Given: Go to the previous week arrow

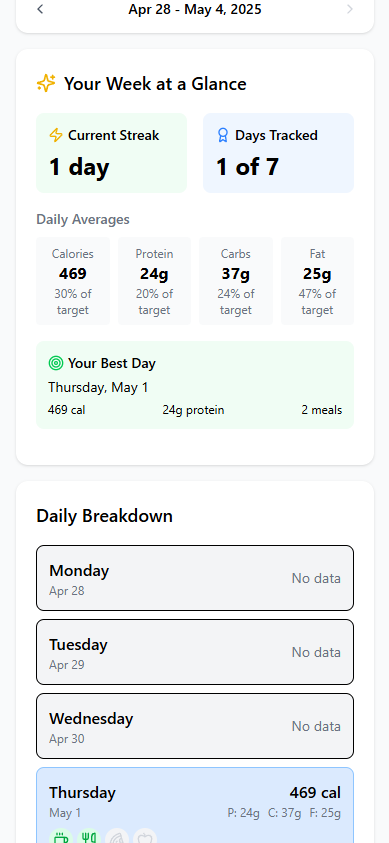Looking at the screenshot, I should tap(40, 9).
